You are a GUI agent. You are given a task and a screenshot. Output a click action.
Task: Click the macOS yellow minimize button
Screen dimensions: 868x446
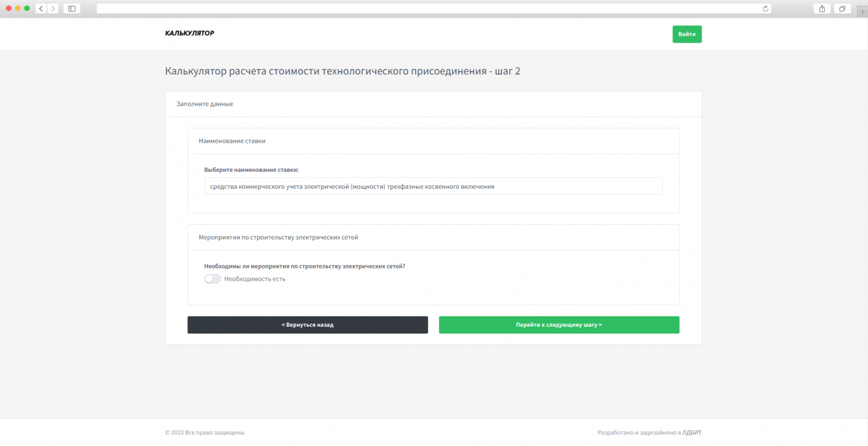point(18,8)
